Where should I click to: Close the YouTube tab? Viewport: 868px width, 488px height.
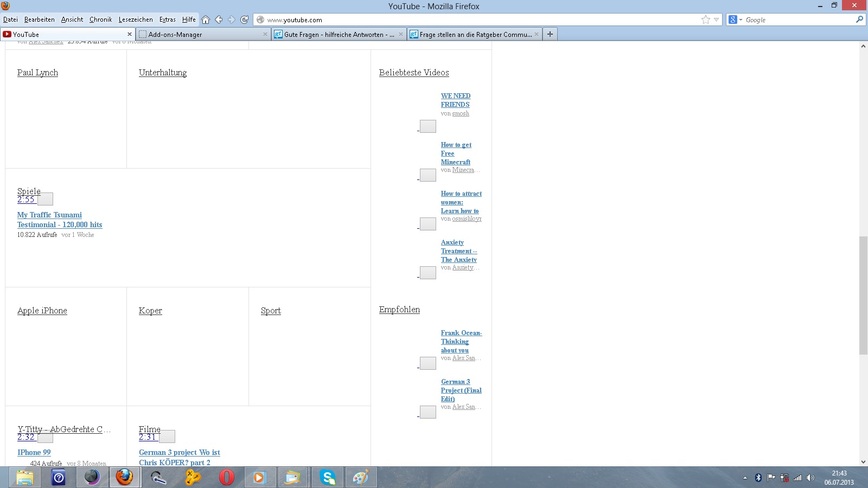(x=130, y=34)
